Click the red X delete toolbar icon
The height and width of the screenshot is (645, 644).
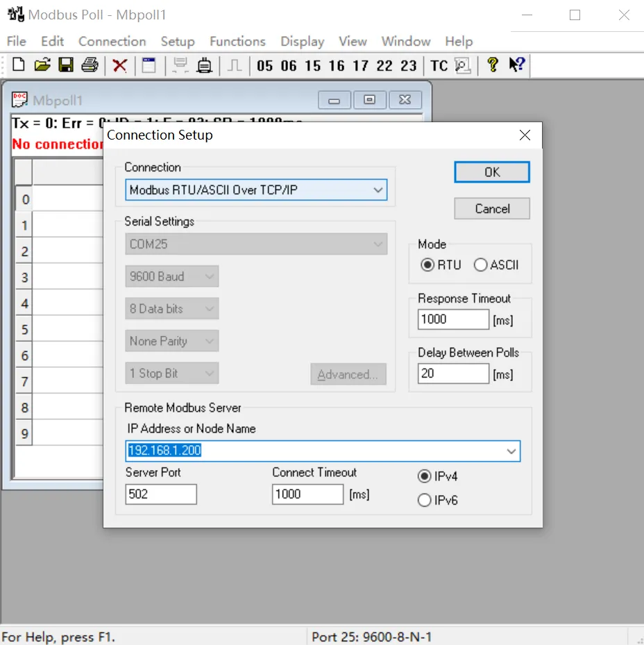(x=120, y=65)
